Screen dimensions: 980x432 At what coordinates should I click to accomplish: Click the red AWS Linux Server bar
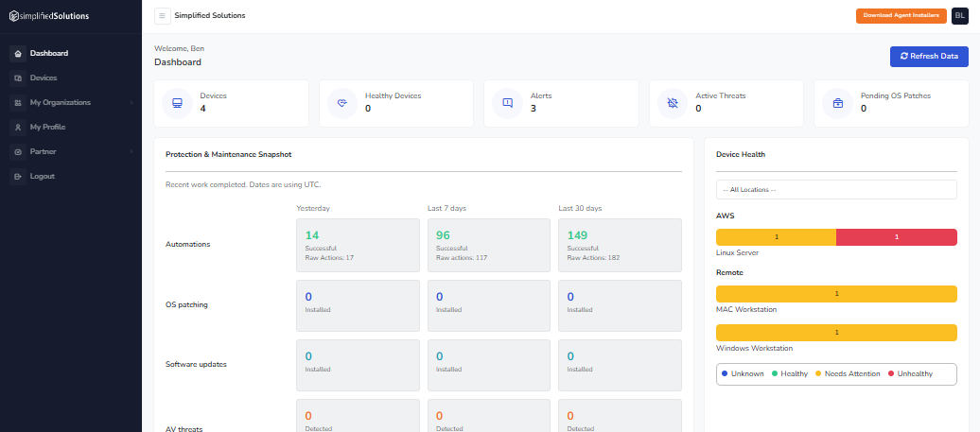(897, 237)
